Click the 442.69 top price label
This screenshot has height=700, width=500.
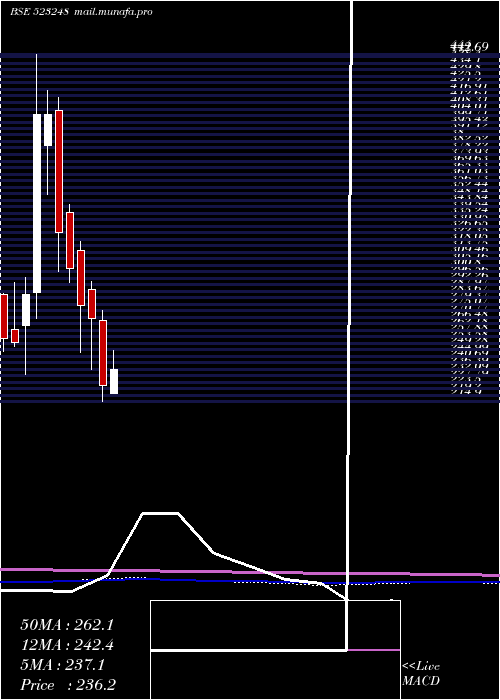pyautogui.click(x=470, y=46)
